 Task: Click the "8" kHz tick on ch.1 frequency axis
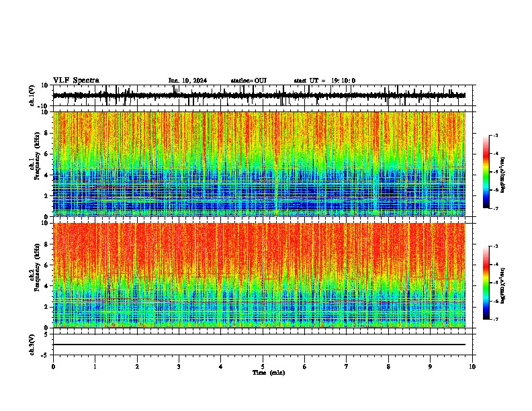47,133
